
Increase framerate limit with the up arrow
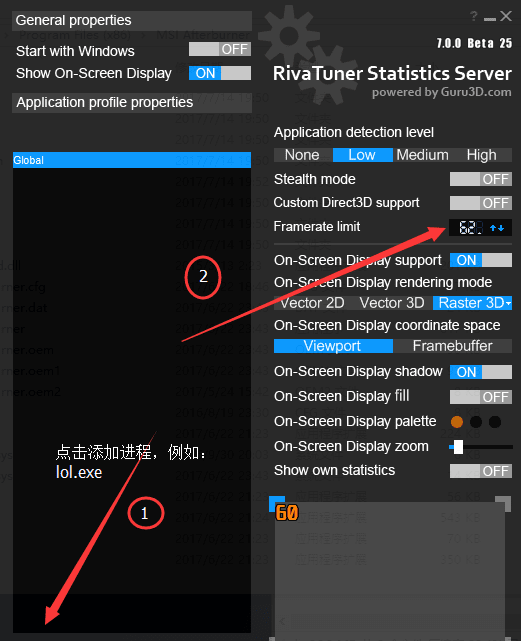pos(493,228)
